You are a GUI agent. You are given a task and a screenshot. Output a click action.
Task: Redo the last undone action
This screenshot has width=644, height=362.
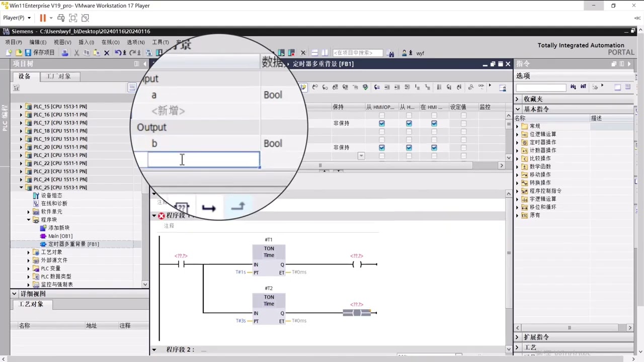[x=132, y=53]
